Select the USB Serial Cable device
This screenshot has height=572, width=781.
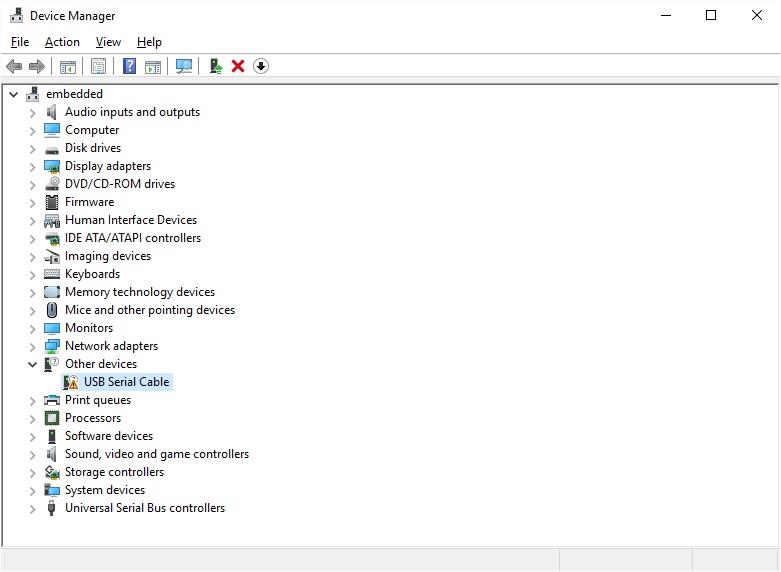click(126, 382)
